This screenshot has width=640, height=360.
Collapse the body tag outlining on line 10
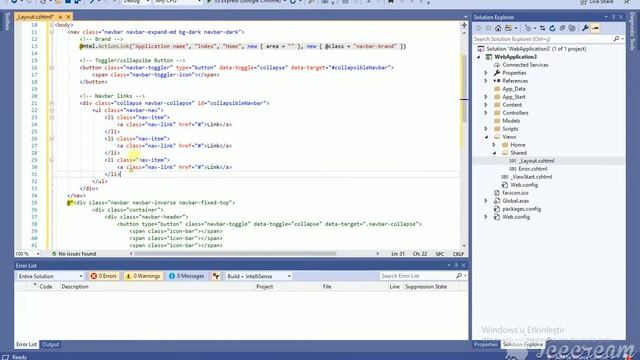tap(51, 25)
